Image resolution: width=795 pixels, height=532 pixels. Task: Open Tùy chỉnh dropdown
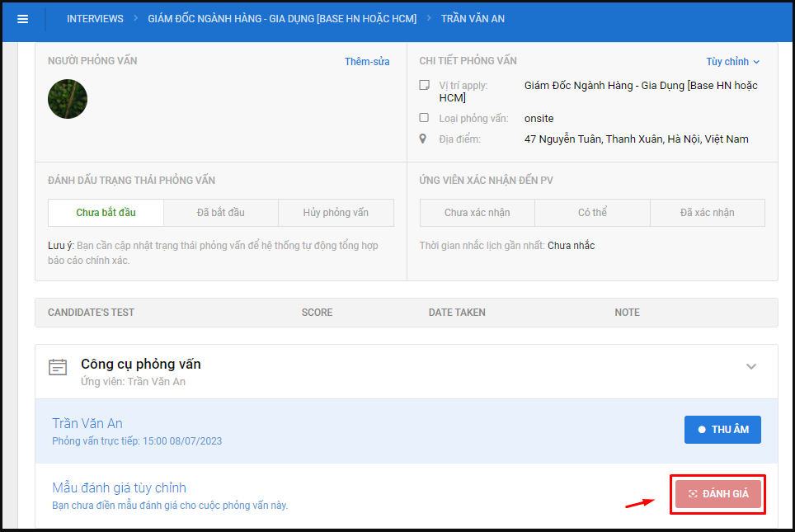tap(732, 61)
